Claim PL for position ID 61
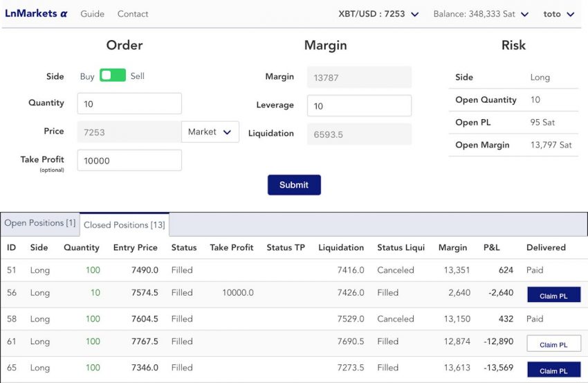Image resolution: width=588 pixels, height=383 pixels. pyautogui.click(x=553, y=344)
